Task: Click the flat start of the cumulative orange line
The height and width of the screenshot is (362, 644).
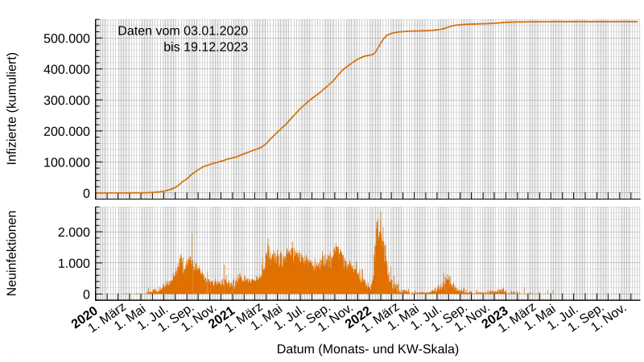Action: coord(121,193)
